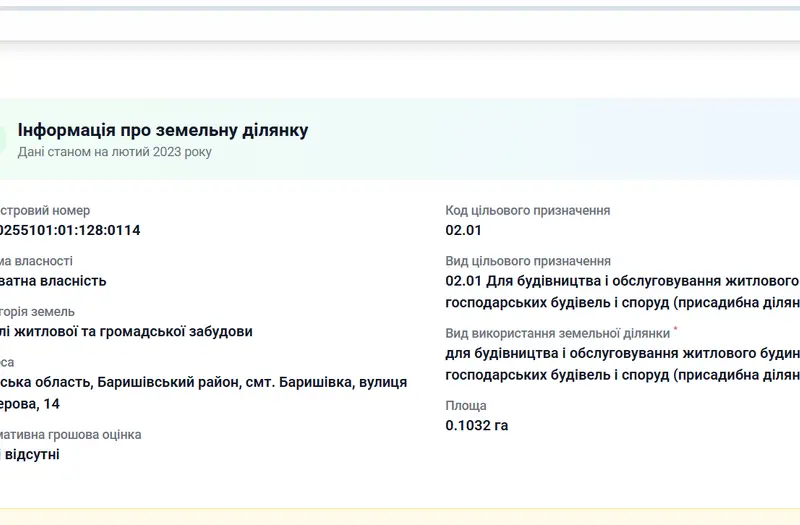Select the cadastral number ending 01:128:0114
The image size is (800, 525).
coord(70,230)
